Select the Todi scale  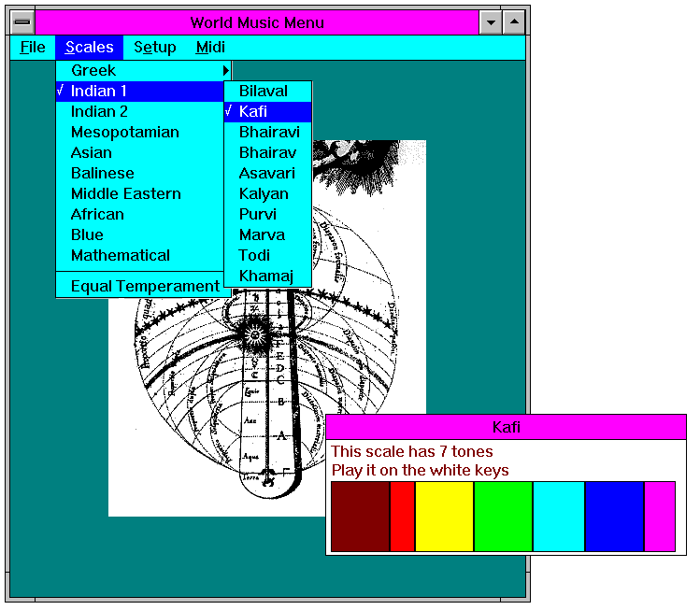[268, 255]
